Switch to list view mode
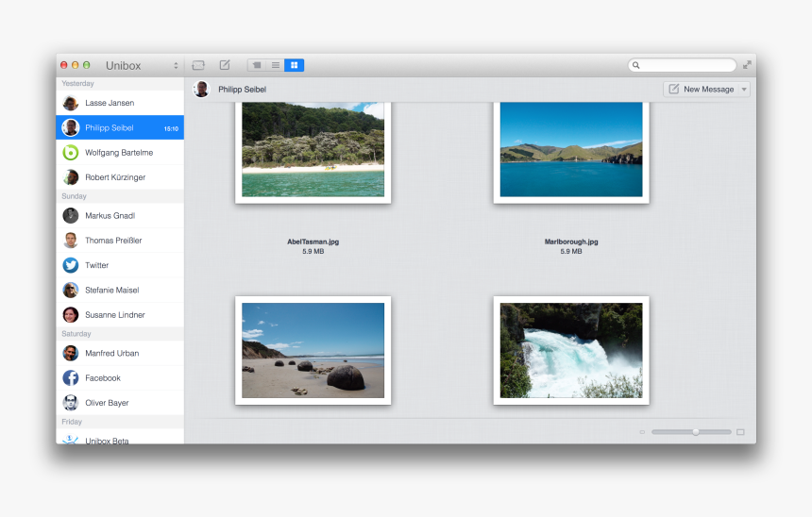The image size is (812, 517). click(x=275, y=65)
